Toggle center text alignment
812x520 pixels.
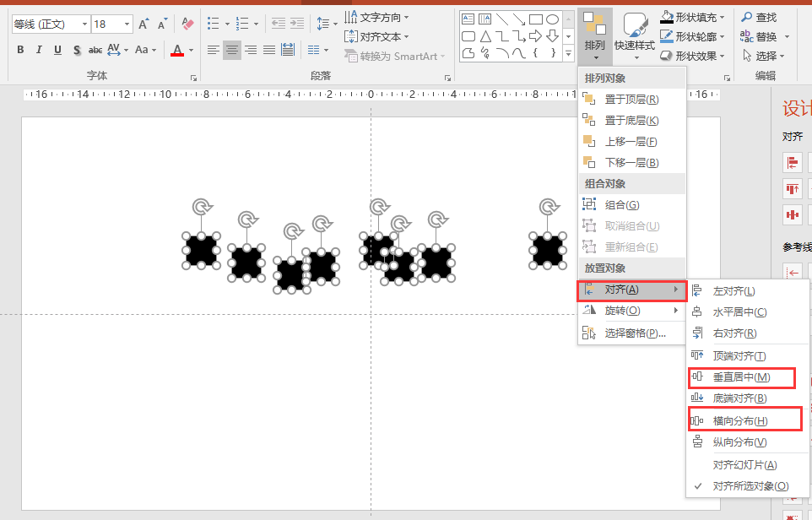(x=232, y=50)
